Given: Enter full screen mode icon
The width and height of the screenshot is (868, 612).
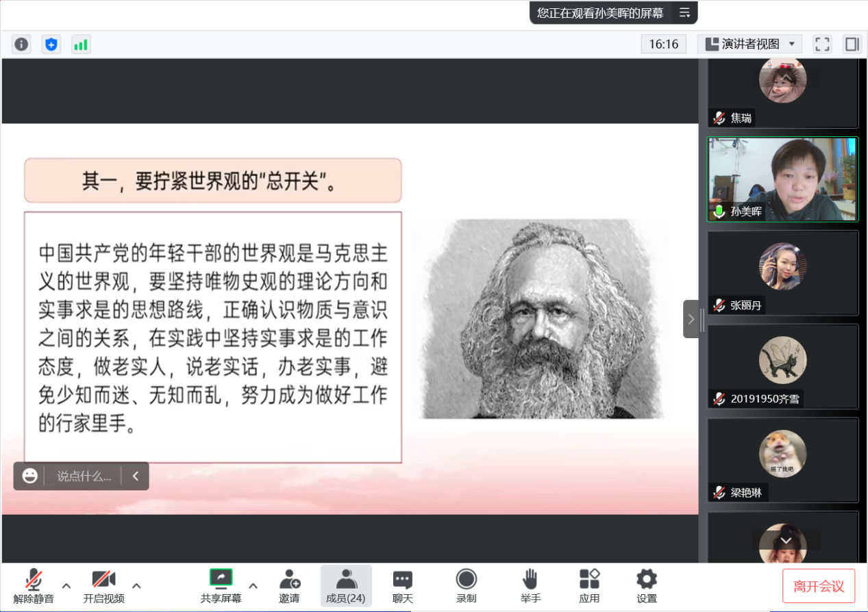Looking at the screenshot, I should 822,44.
